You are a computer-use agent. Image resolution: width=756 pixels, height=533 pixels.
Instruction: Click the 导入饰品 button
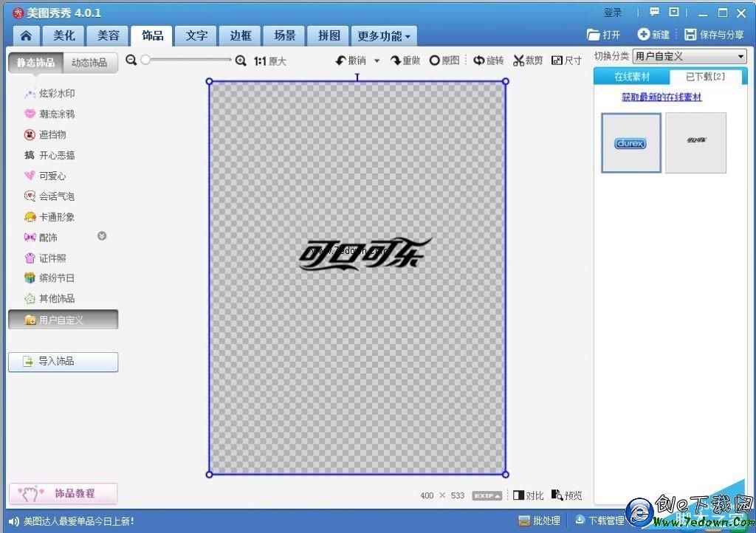[x=63, y=362]
